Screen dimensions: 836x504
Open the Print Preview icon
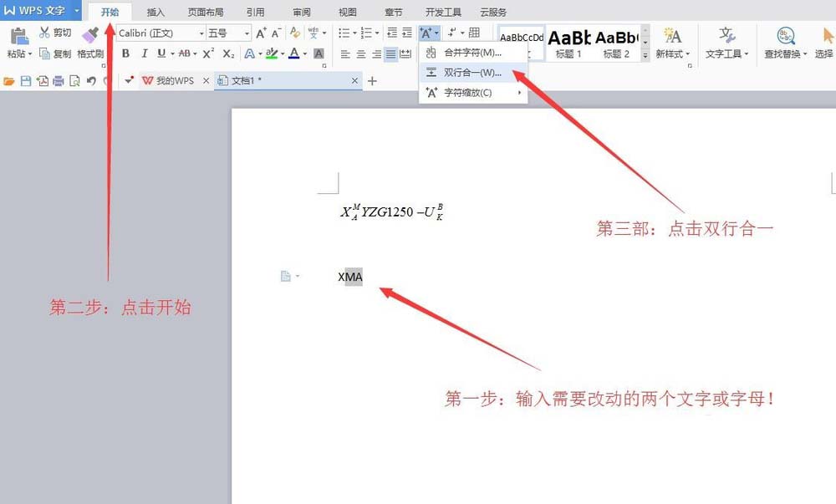[74, 80]
